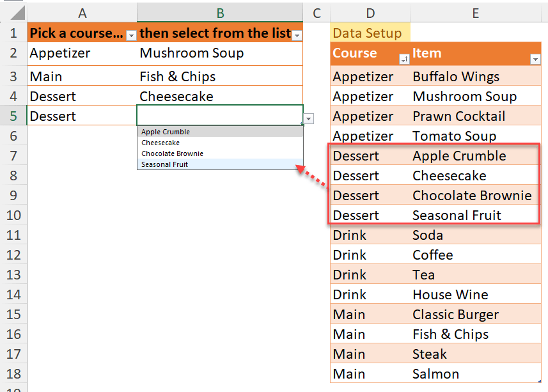Image resolution: width=548 pixels, height=392 pixels.
Task: Click the 'Data Setup' yellow cell
Action: (370, 33)
